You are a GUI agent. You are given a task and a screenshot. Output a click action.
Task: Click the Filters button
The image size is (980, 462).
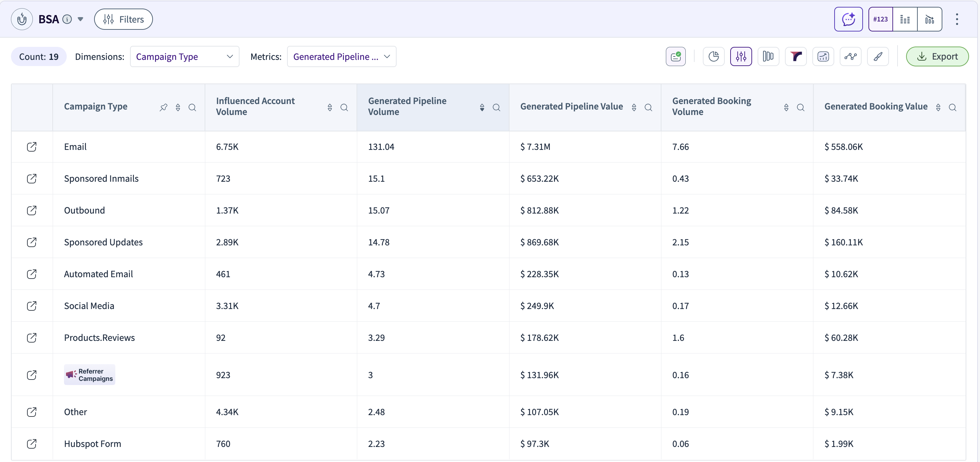[123, 19]
